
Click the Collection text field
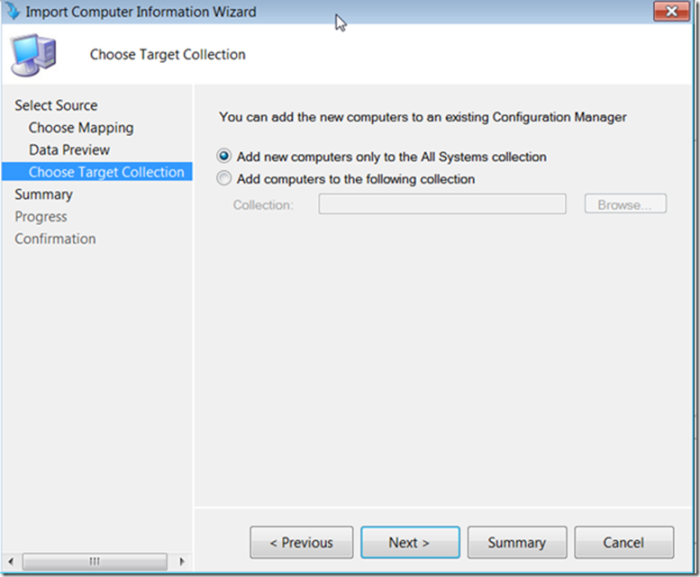click(442, 204)
